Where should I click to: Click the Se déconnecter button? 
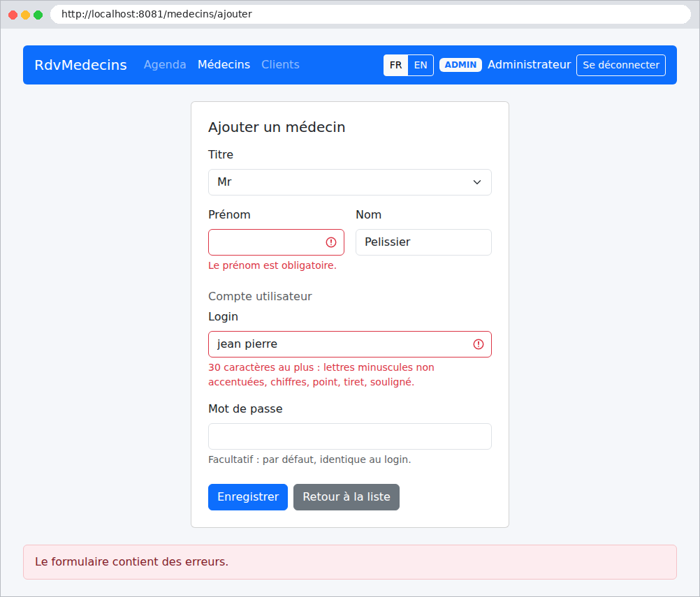point(620,65)
